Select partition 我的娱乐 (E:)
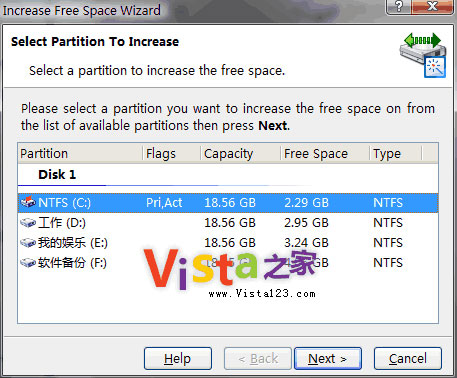457x378 pixels. pos(228,243)
